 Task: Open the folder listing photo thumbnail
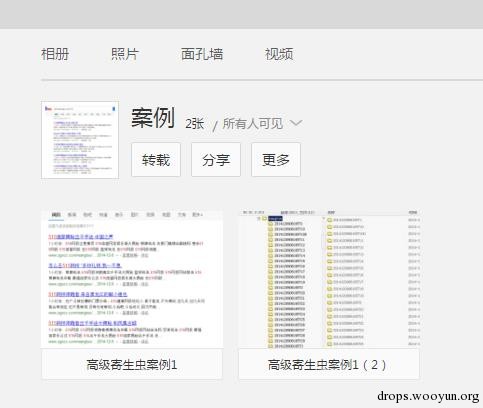(329, 279)
